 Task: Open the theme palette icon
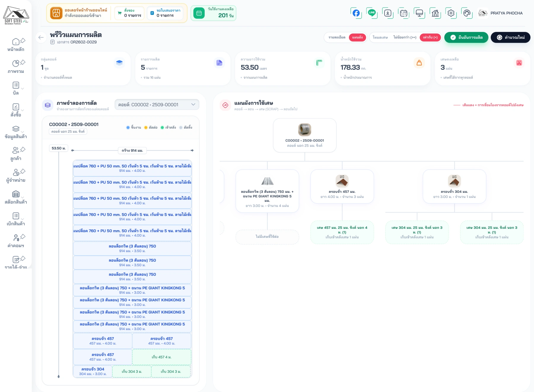click(467, 13)
